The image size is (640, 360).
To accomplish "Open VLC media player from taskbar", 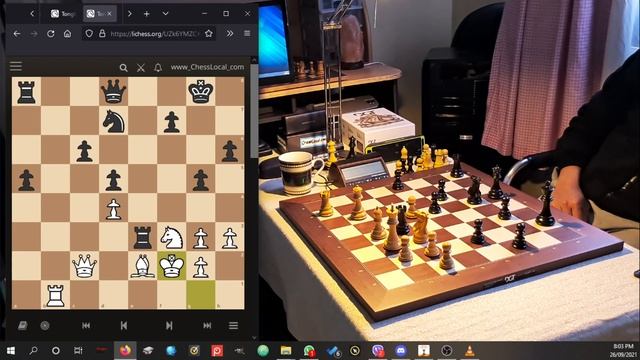I will tap(469, 351).
